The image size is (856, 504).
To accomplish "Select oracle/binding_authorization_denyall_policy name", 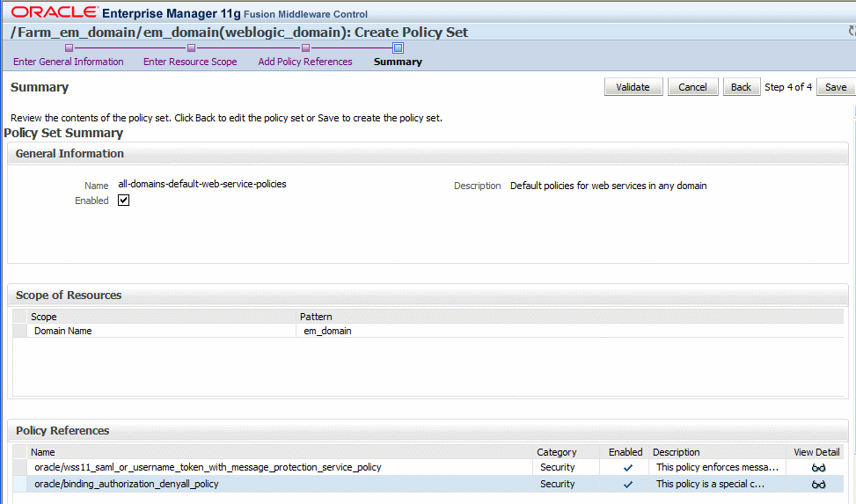I will click(126, 484).
